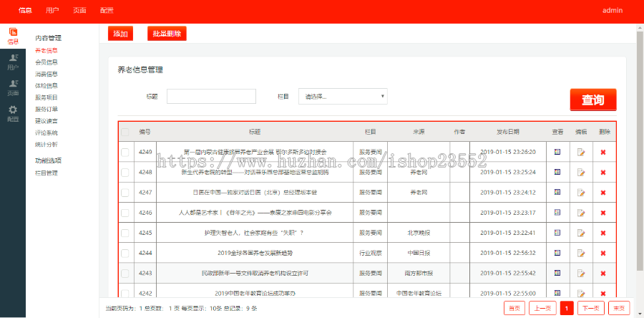The height and width of the screenshot is (318, 644).
Task: Open the edit icon for record 4245
Action: pyautogui.click(x=581, y=233)
